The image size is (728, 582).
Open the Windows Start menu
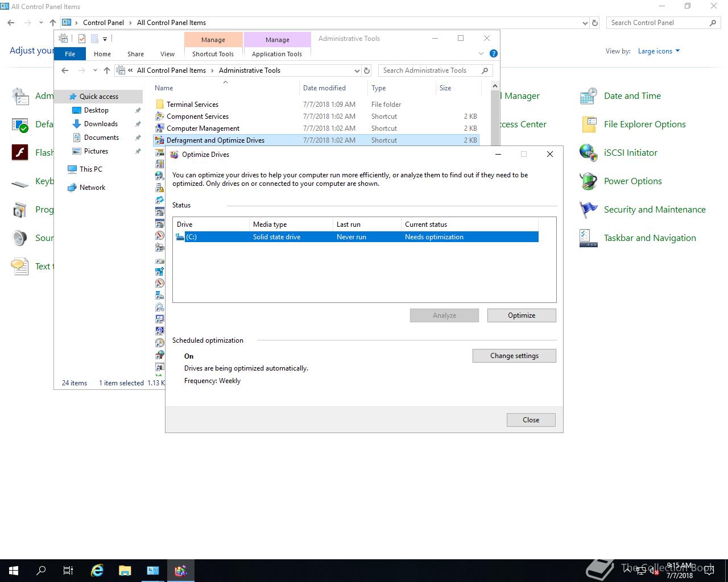pos(14,571)
